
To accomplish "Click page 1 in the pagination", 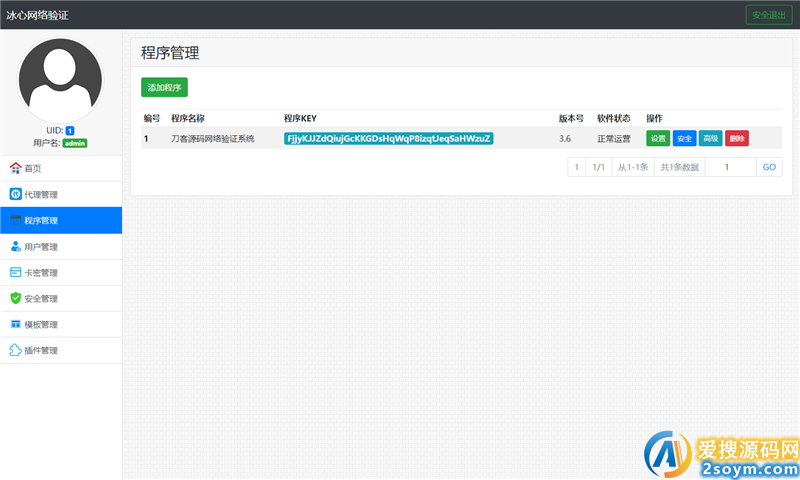I will [577, 167].
